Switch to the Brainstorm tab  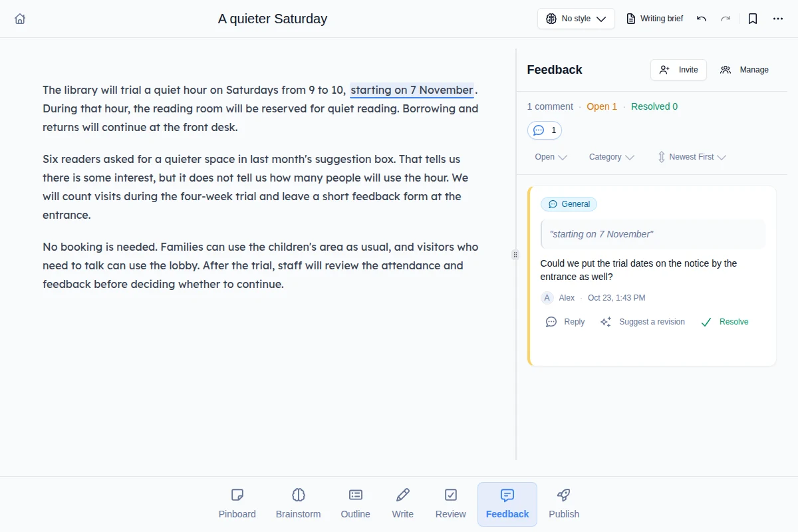(299, 504)
